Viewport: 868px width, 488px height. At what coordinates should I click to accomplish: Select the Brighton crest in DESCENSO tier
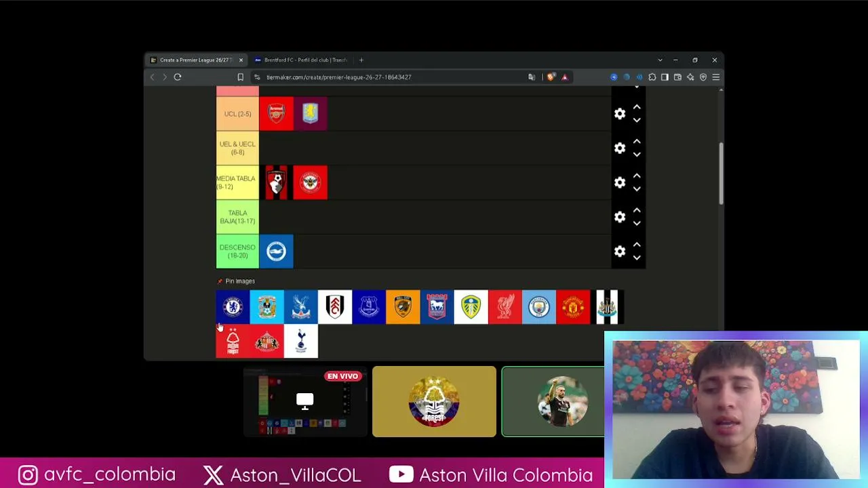coord(276,251)
